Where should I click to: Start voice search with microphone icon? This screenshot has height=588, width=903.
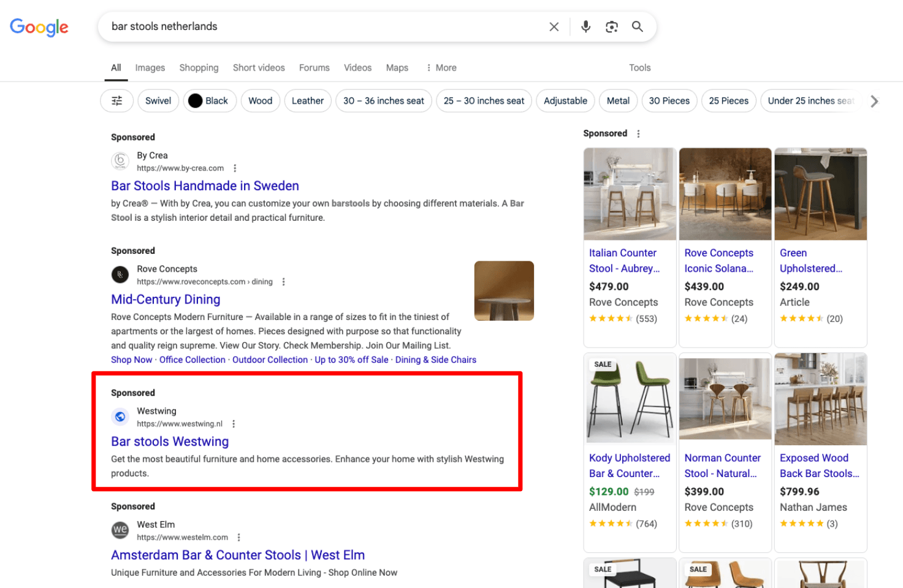point(585,26)
